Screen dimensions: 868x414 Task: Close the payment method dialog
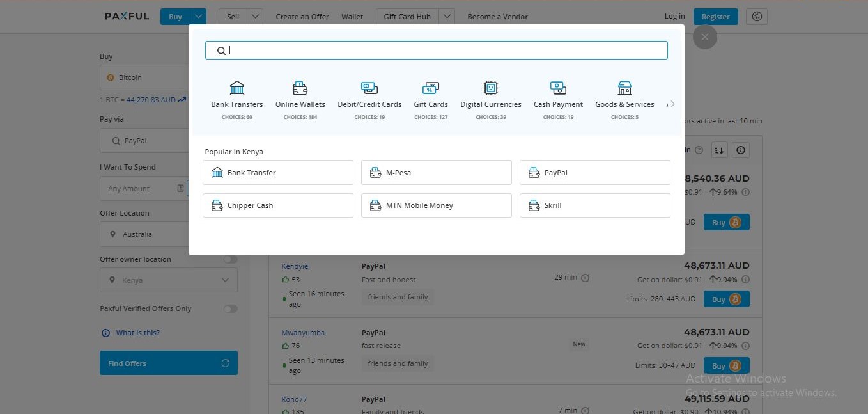coord(705,37)
